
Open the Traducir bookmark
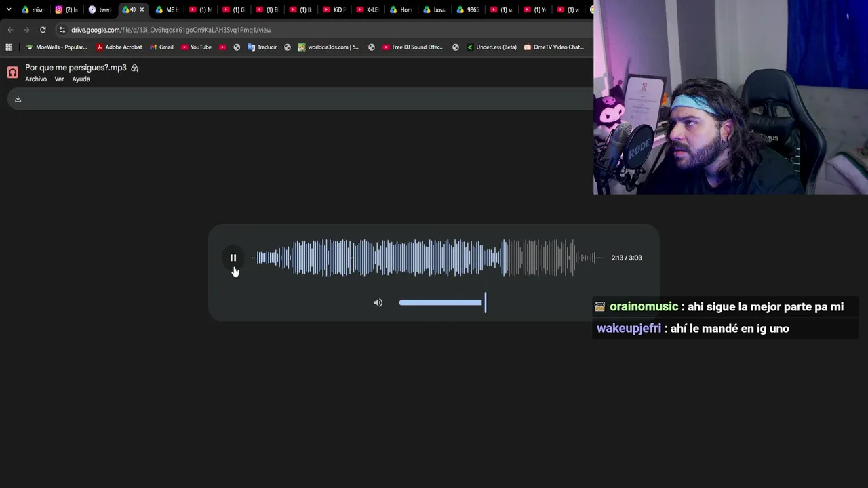point(262,47)
